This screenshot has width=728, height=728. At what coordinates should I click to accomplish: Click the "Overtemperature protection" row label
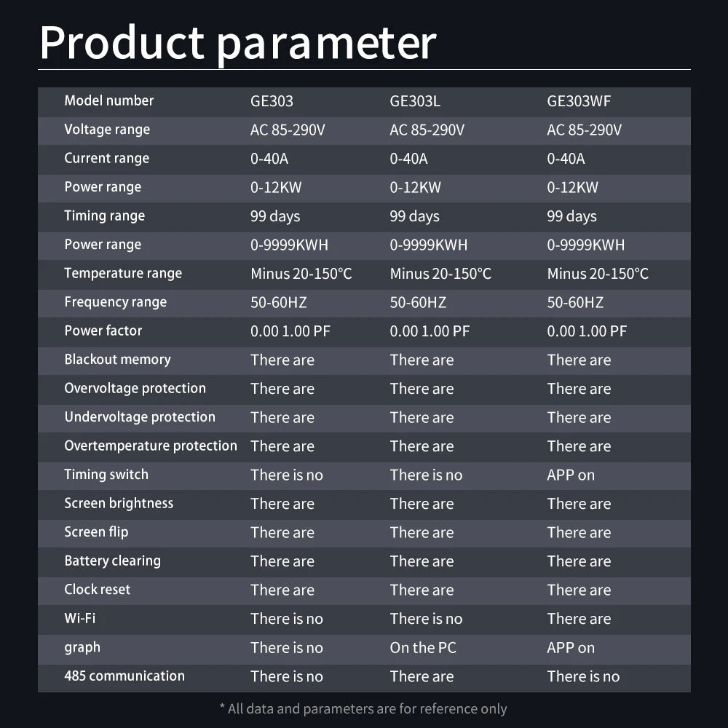pyautogui.click(x=151, y=446)
